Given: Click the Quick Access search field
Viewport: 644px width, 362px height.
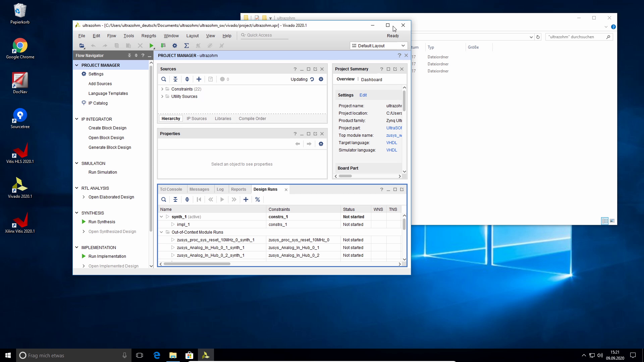Looking at the screenshot, I should (x=265, y=35).
